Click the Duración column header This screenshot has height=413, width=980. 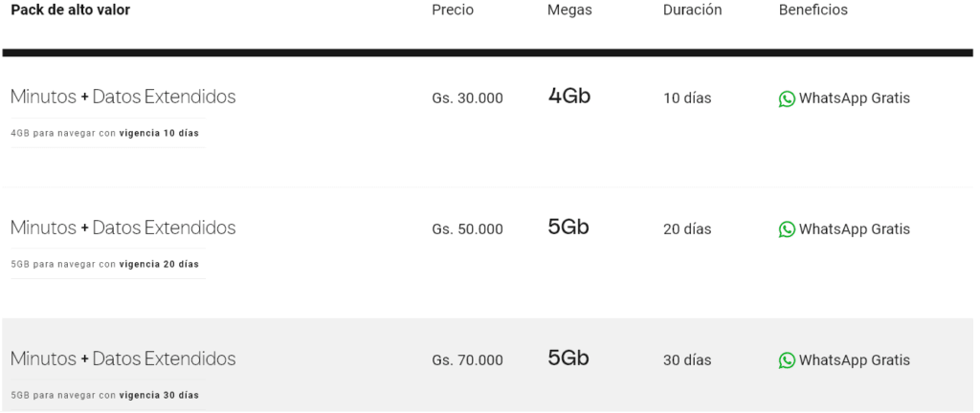[x=692, y=11]
